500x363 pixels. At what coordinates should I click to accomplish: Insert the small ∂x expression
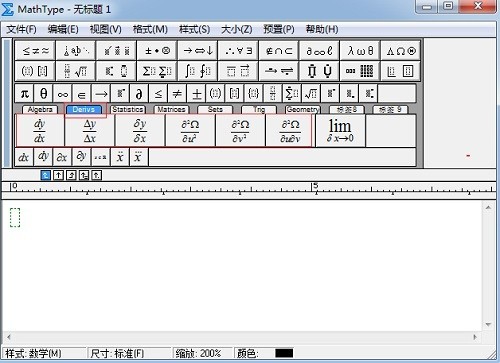(62, 157)
